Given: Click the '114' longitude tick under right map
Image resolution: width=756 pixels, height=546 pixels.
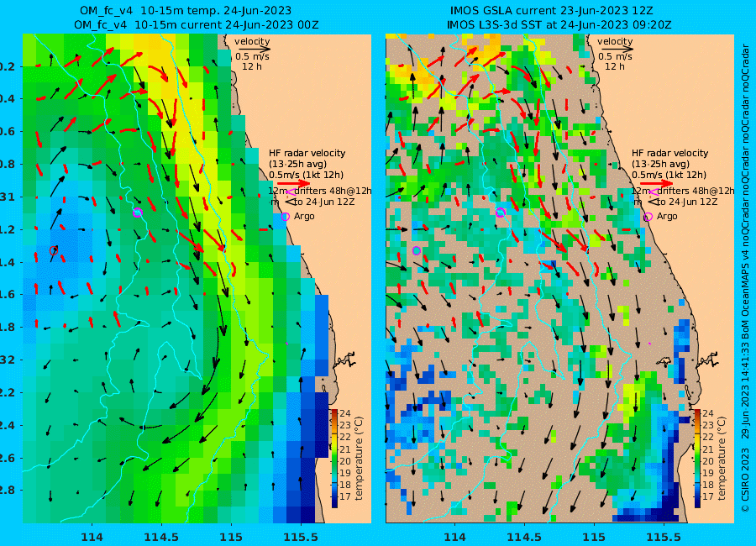Looking at the screenshot, I should click(x=454, y=537).
